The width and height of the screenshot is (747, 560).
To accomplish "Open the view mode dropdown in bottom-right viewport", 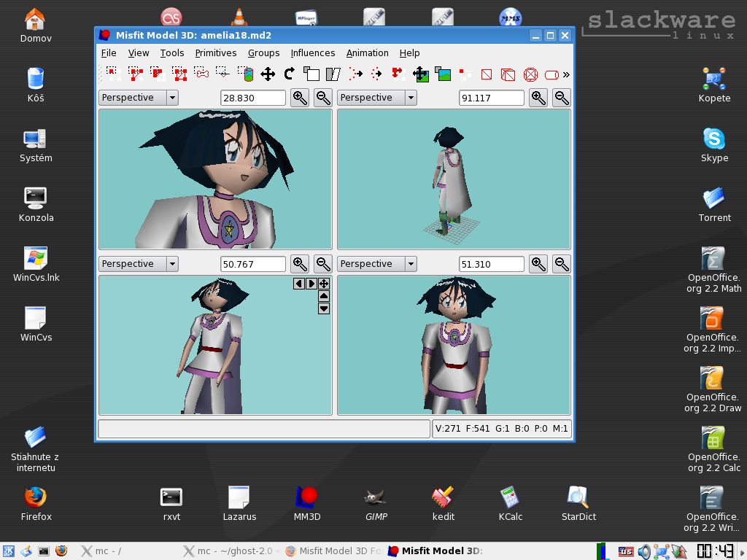I will click(x=376, y=263).
